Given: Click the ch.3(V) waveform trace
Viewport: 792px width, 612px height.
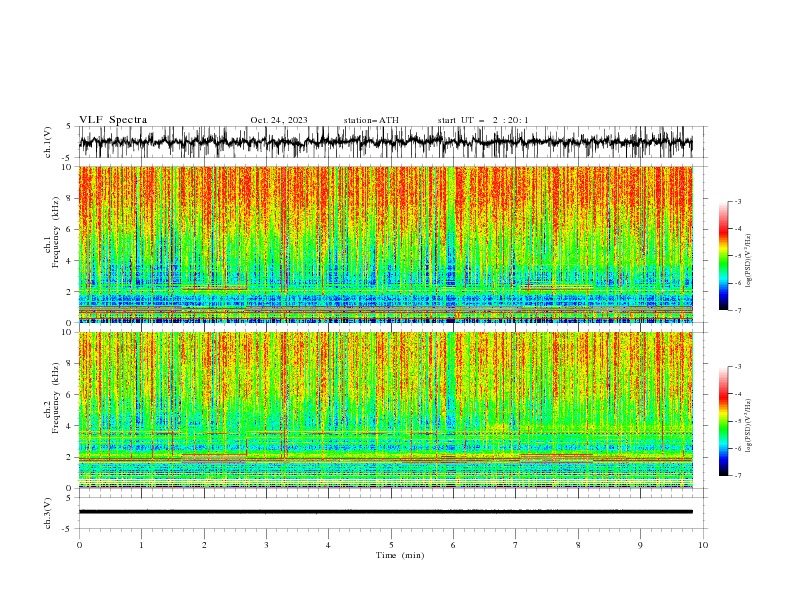Looking at the screenshot, I should [x=385, y=512].
